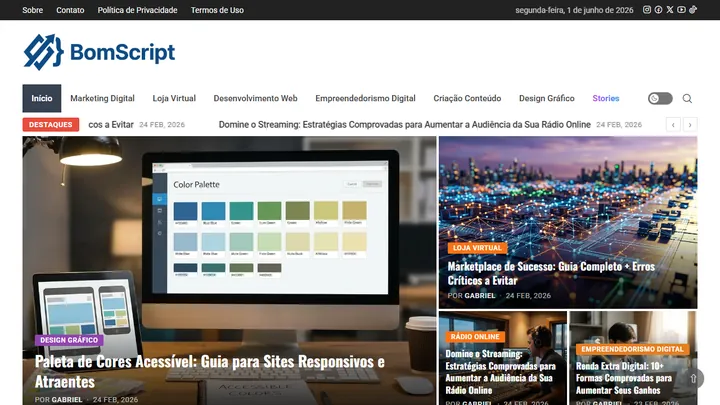Toggle dark mode switch
720x405 pixels.
[x=660, y=98]
